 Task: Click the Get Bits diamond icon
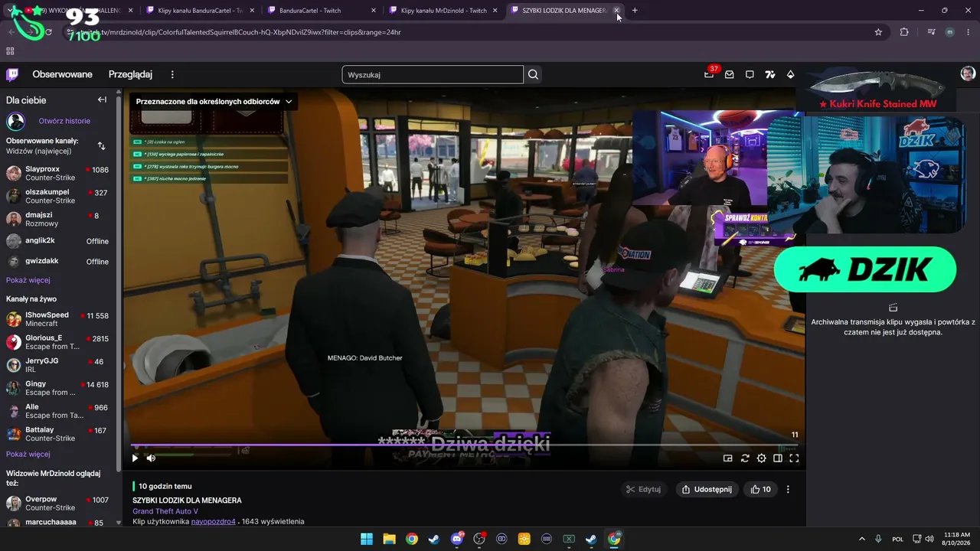point(791,74)
